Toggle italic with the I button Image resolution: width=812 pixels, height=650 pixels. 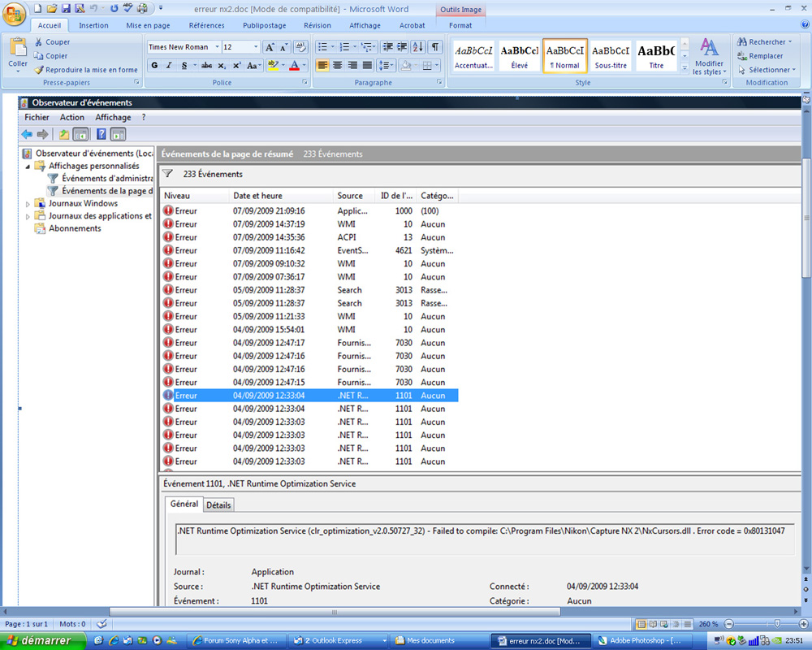pos(169,65)
